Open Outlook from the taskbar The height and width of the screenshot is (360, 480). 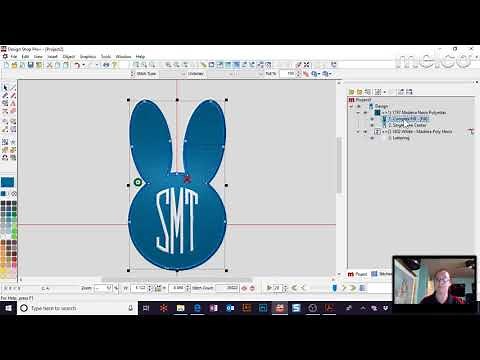[x=230, y=308]
